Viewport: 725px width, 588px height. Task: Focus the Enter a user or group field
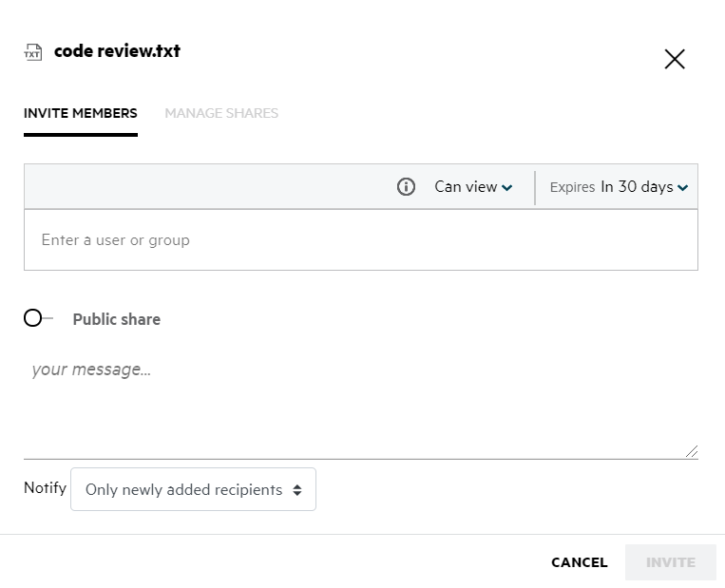[x=360, y=240]
